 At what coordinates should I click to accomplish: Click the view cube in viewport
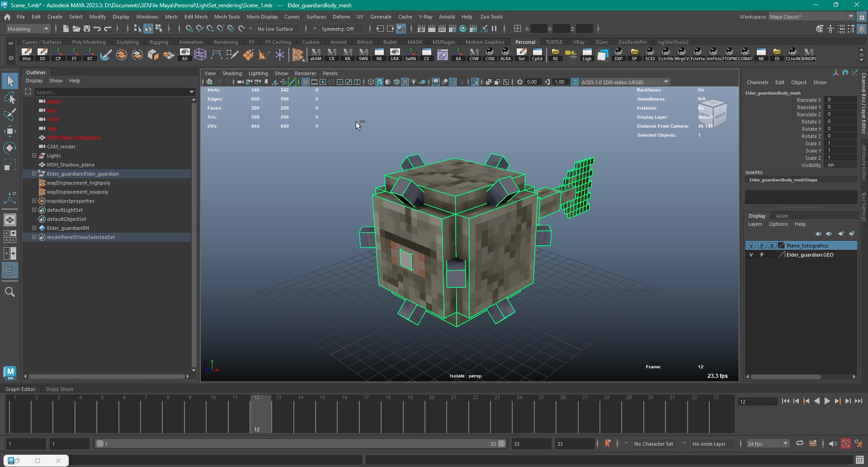(x=713, y=113)
